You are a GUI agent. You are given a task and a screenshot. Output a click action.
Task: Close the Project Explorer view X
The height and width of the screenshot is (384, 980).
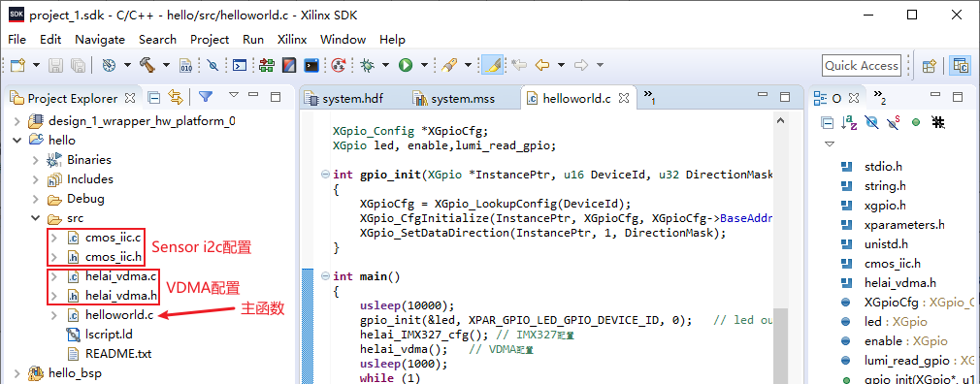(x=130, y=98)
